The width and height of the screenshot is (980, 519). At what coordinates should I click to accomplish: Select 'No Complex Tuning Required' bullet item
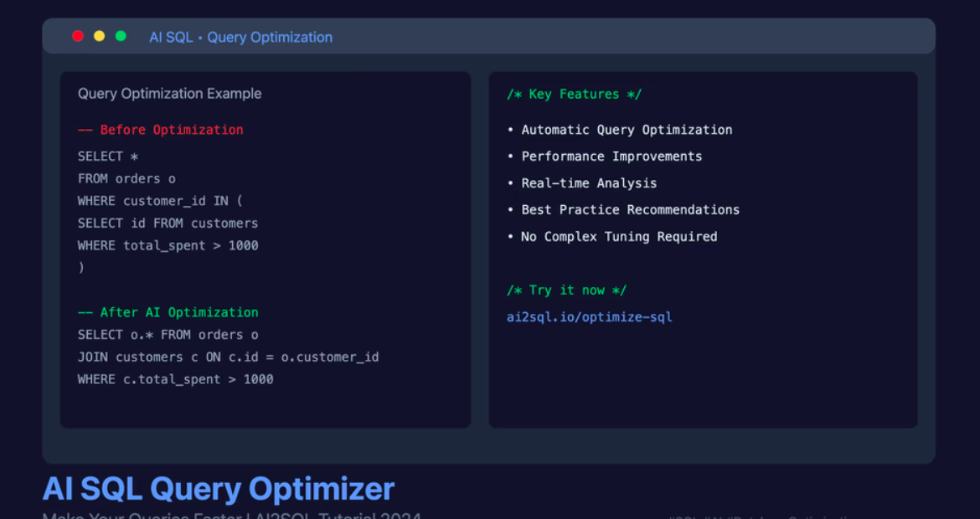click(618, 237)
